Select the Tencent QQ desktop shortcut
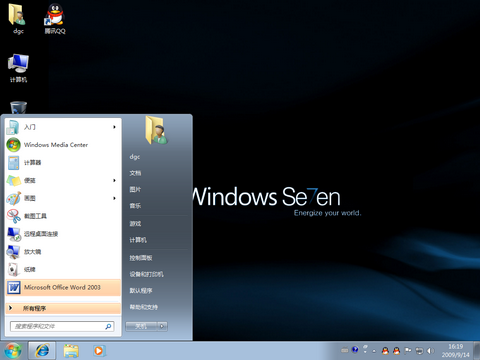Screen dimensions: 480x360 [55, 18]
